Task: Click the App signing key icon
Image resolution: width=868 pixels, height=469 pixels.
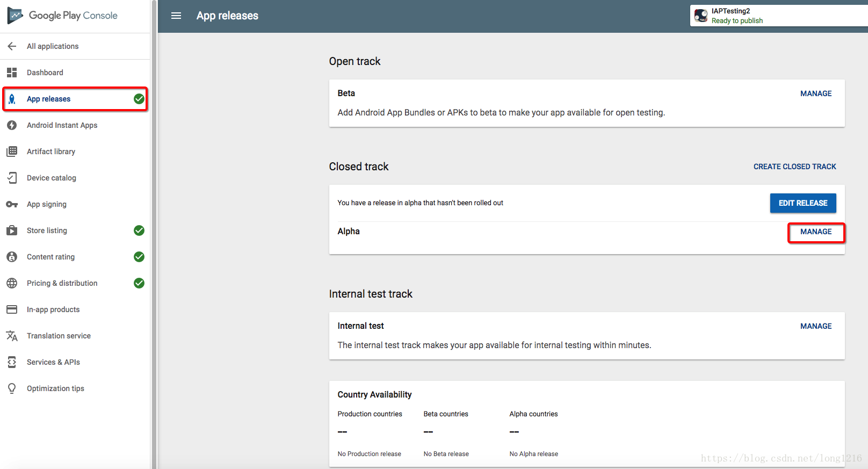Action: point(12,204)
